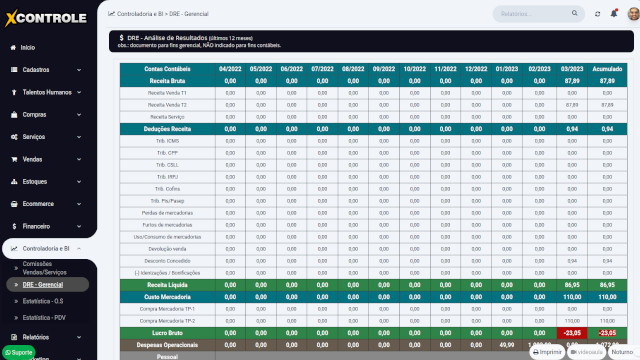This screenshot has width=640, height=360.
Task: Click the refresh icon in top bar
Action: point(597,14)
